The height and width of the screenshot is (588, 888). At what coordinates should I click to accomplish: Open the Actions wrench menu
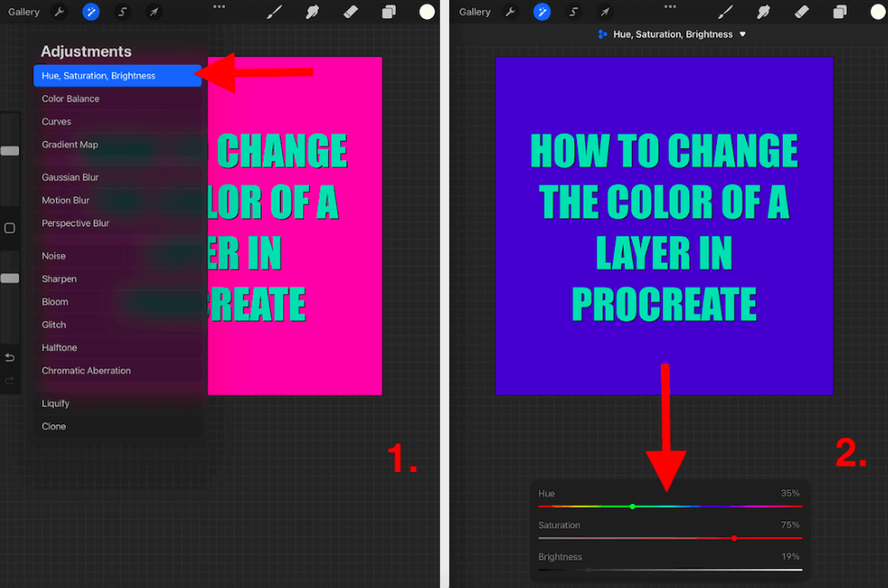(x=59, y=11)
